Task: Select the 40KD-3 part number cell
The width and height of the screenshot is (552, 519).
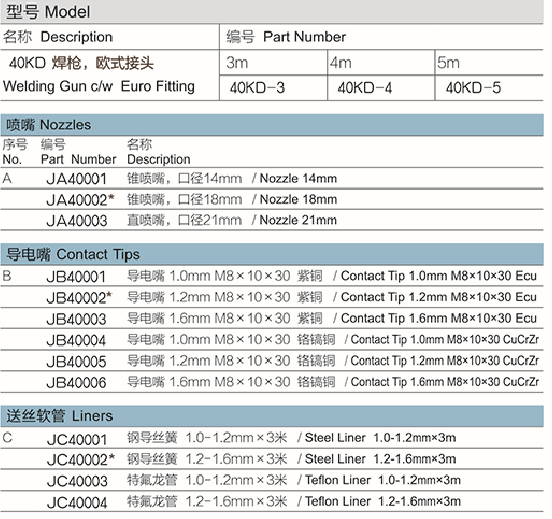Action: coord(273,88)
